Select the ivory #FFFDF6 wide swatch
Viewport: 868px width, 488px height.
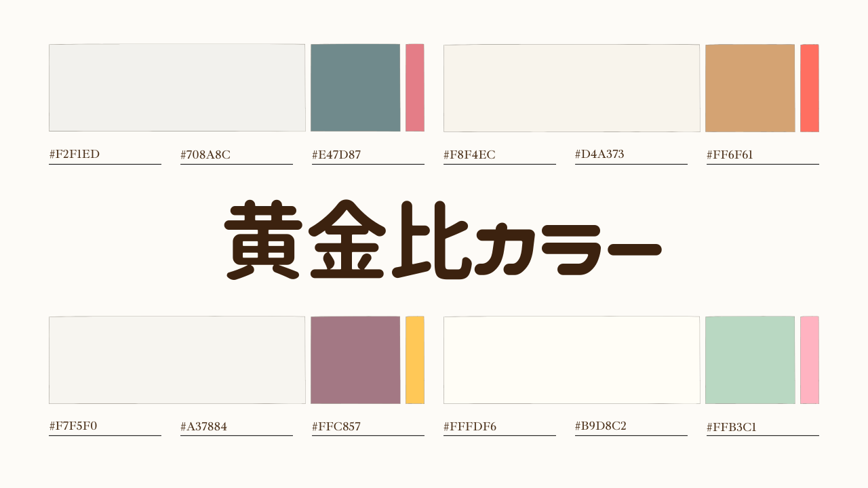click(572, 360)
